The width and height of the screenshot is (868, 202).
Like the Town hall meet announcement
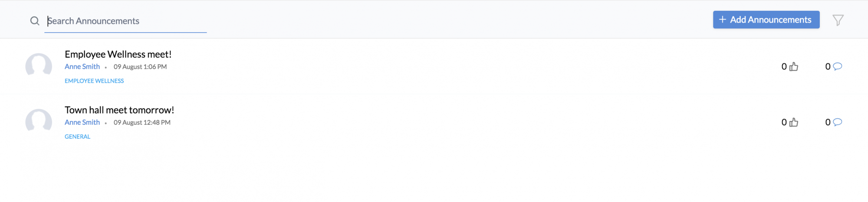[794, 122]
